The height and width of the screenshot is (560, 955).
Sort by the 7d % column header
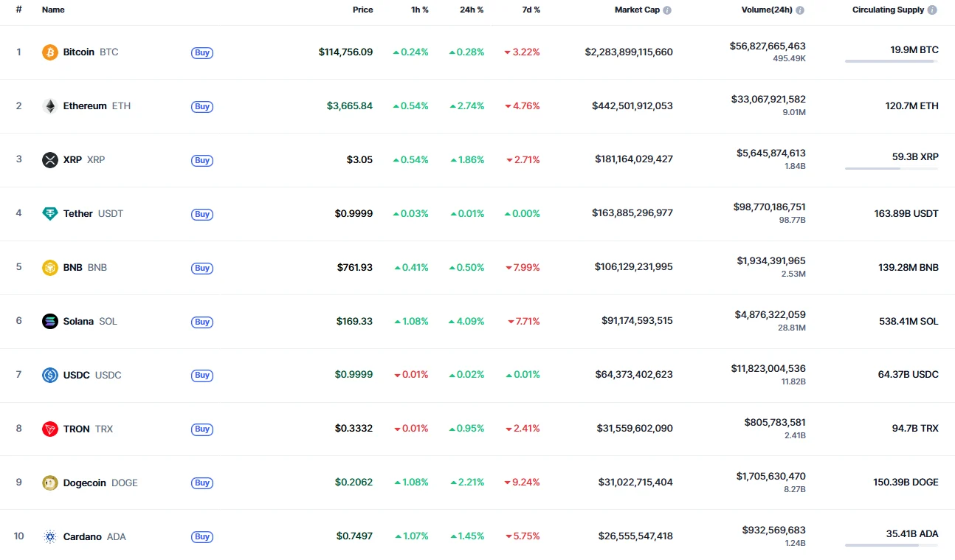point(531,10)
